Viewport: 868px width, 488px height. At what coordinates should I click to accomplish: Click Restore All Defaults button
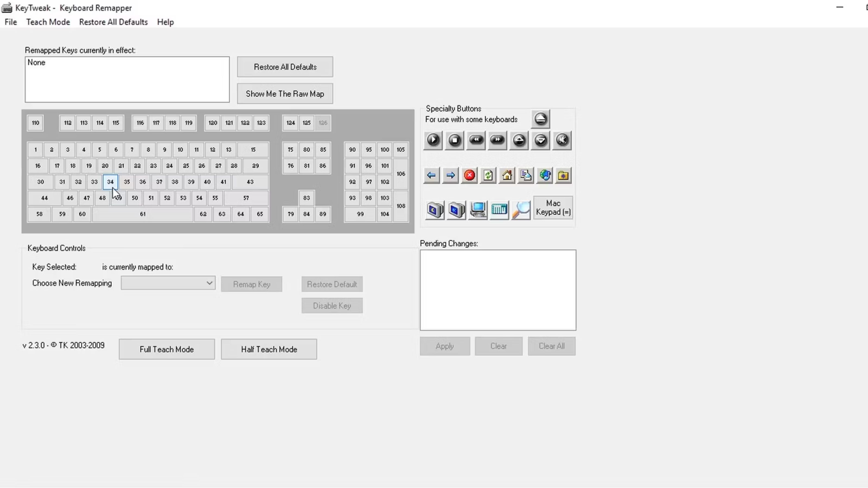pyautogui.click(x=285, y=67)
